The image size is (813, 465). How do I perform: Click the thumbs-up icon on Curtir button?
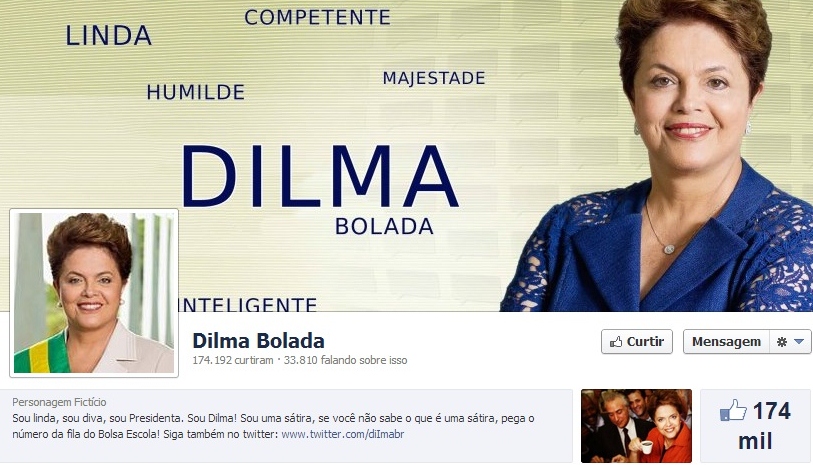tap(616, 342)
